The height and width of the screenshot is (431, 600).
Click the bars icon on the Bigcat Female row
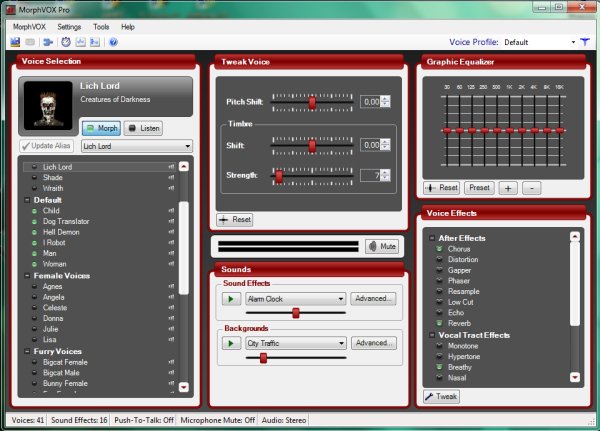pos(171,362)
